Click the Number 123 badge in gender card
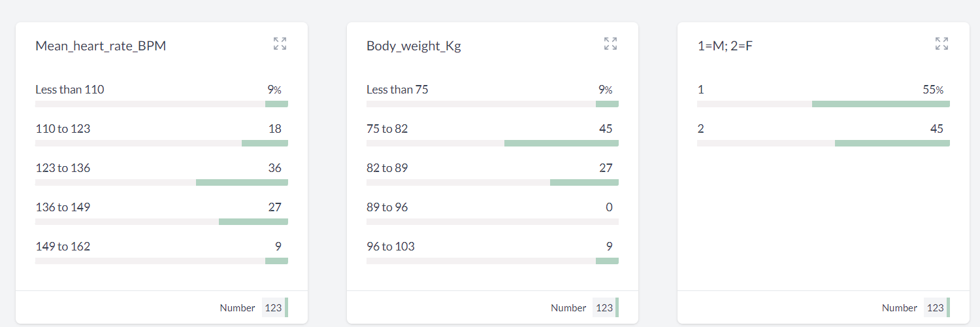Screen dimensions: 980x327 pyautogui.click(x=937, y=307)
